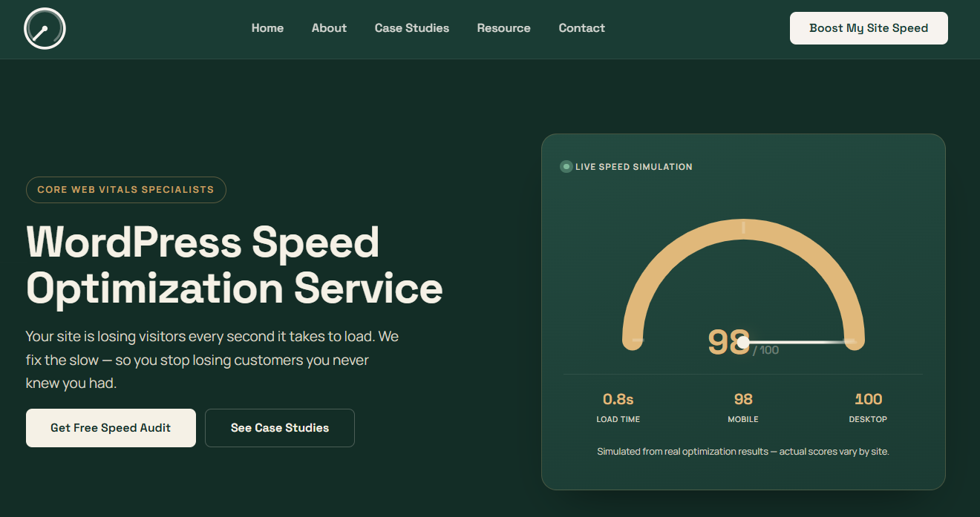Click the Live Speed Simulation label
Image resolution: width=980 pixels, height=517 pixels.
pyautogui.click(x=634, y=167)
